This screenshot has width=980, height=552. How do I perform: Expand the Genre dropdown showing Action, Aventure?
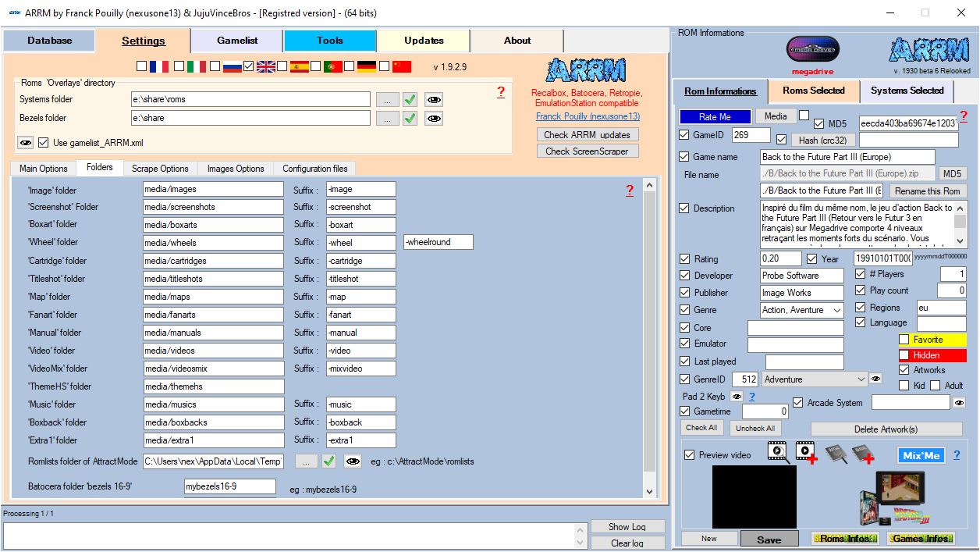click(x=836, y=311)
